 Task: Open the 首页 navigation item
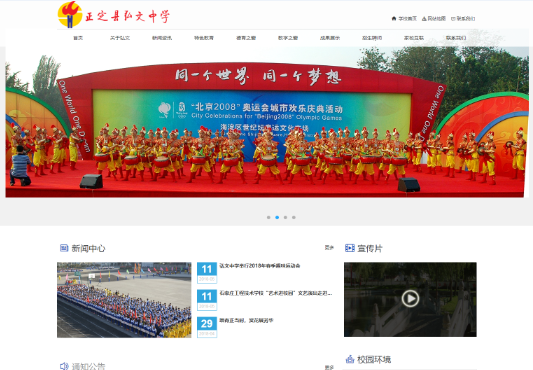(78, 38)
